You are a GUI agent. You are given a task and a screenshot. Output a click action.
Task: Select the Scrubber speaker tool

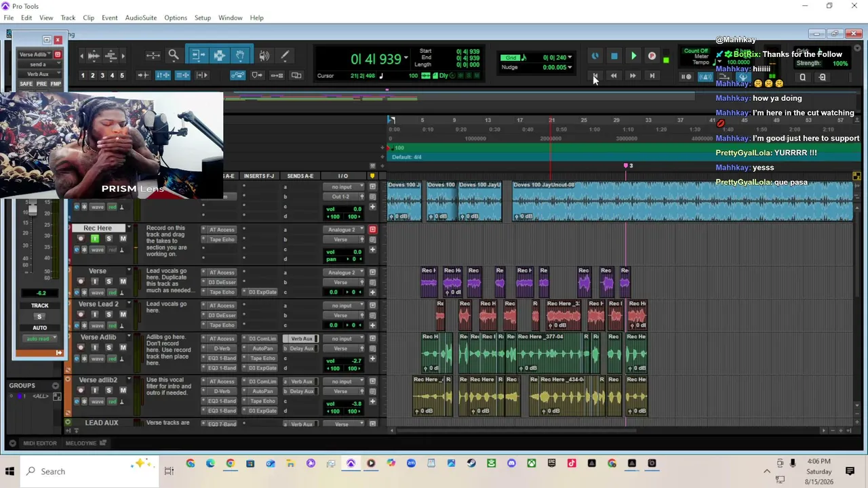(x=264, y=56)
